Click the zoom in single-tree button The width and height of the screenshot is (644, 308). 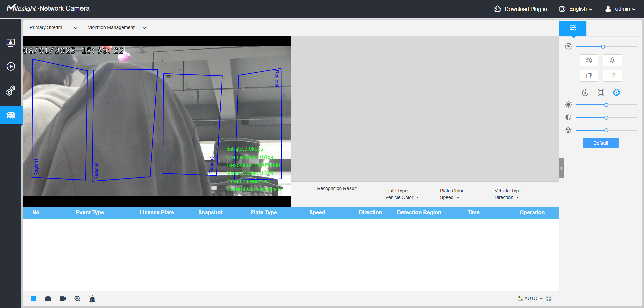[612, 60]
